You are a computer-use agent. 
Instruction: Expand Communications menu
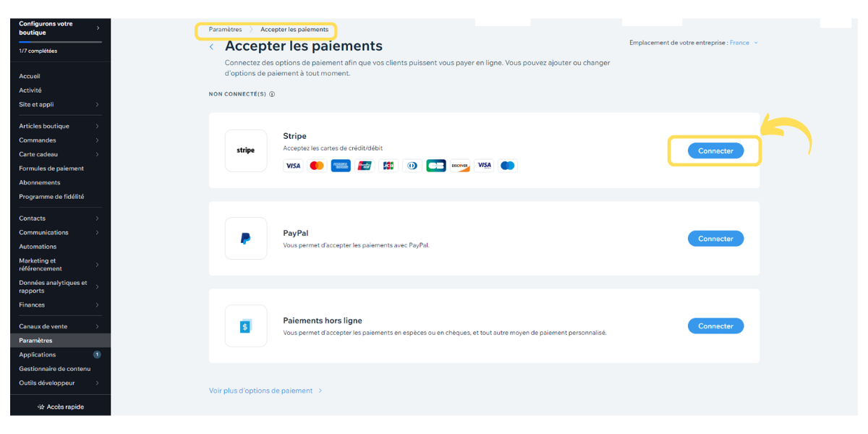pyautogui.click(x=60, y=233)
